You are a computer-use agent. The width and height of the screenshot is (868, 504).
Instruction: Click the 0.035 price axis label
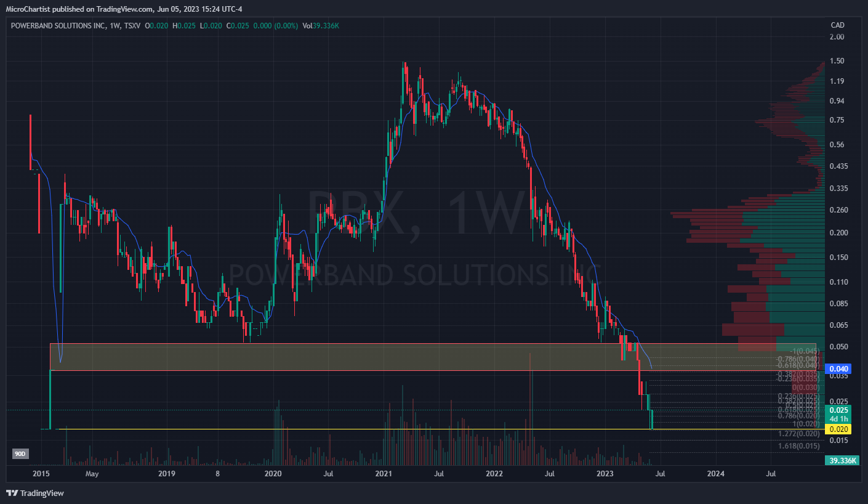pos(838,375)
